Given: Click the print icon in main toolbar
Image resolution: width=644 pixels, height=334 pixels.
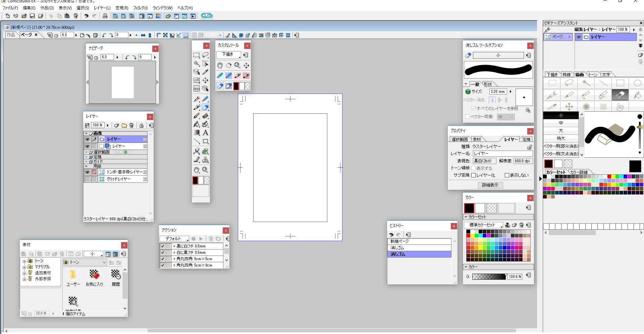Looking at the screenshot, I should pos(105,16).
